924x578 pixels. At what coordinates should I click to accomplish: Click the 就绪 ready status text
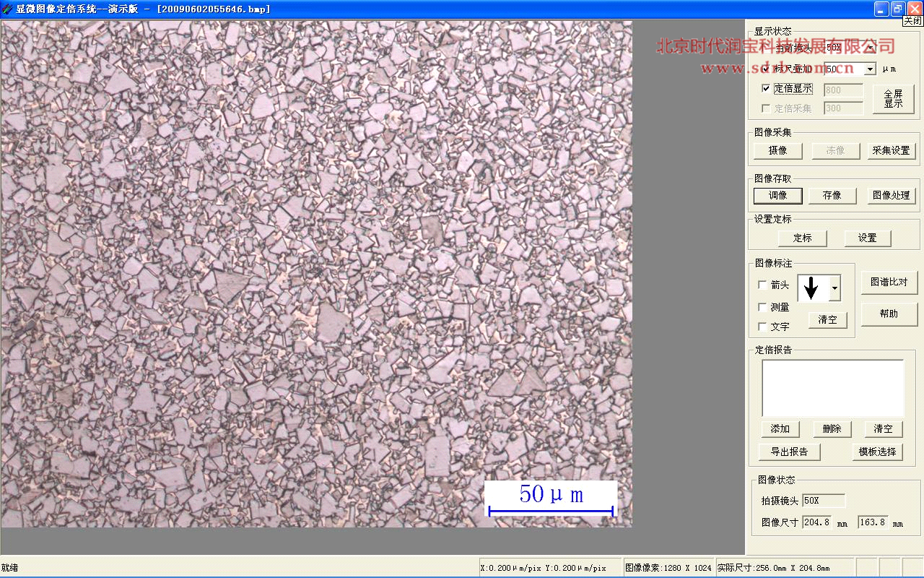point(10,568)
